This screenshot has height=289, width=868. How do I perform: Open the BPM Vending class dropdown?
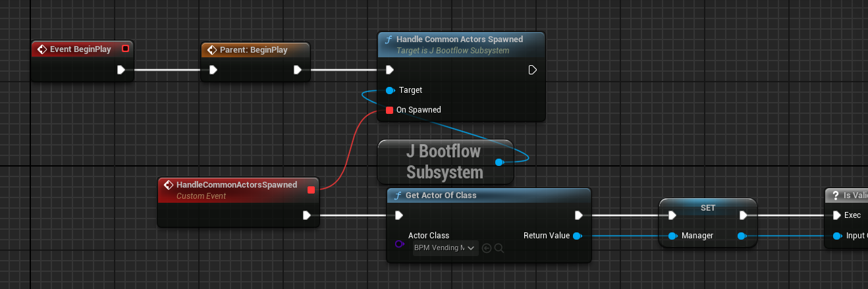[x=445, y=248]
